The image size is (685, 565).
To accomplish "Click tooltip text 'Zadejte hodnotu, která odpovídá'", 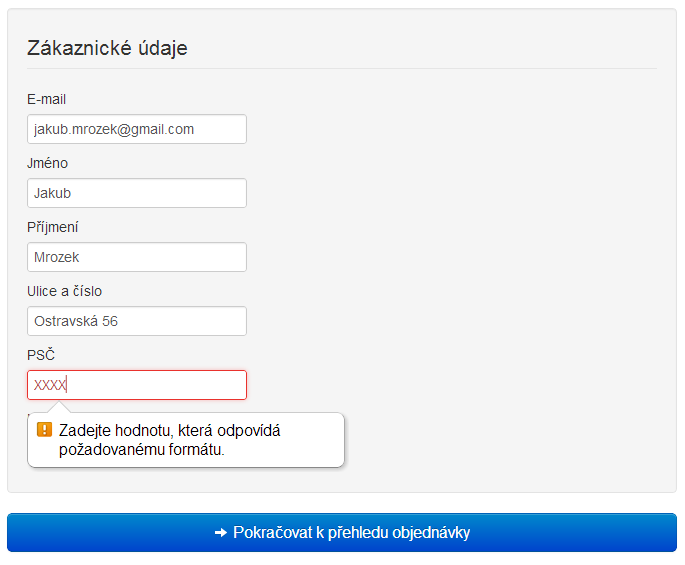I will (170, 431).
